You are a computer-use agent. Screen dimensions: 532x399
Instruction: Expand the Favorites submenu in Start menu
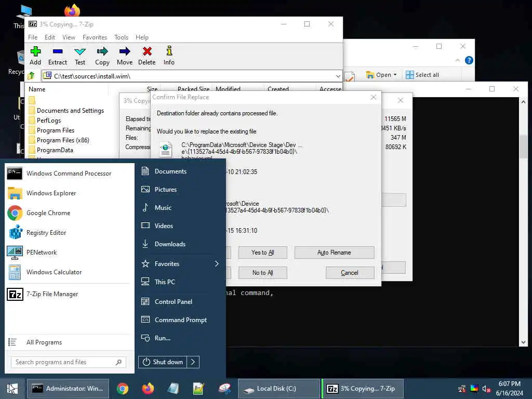pos(217,263)
